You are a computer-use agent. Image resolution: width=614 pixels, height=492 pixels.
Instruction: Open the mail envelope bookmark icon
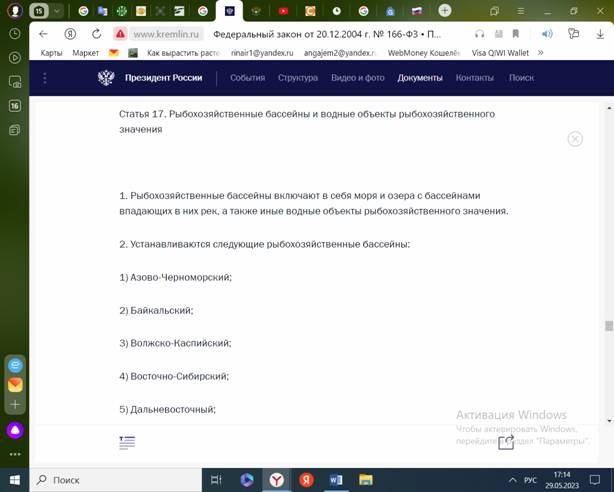point(114,52)
